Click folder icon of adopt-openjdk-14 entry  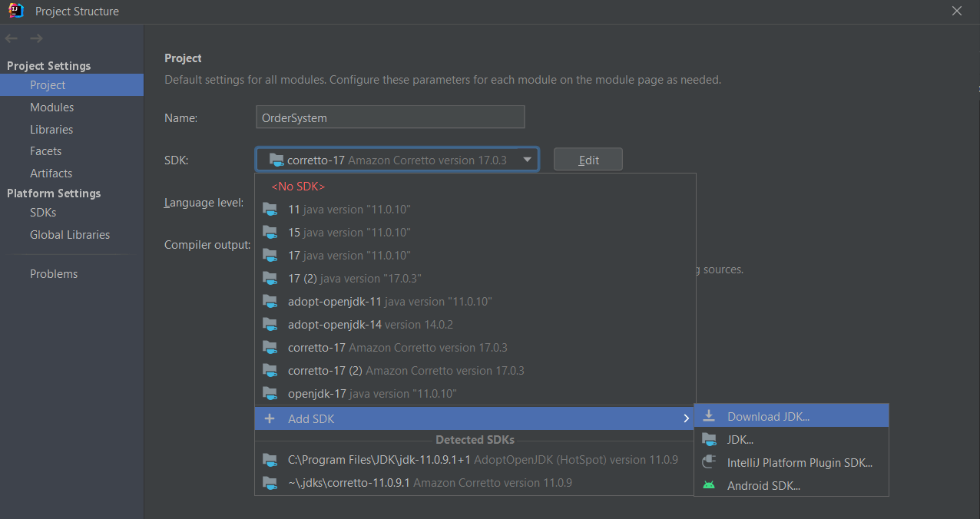coord(270,324)
